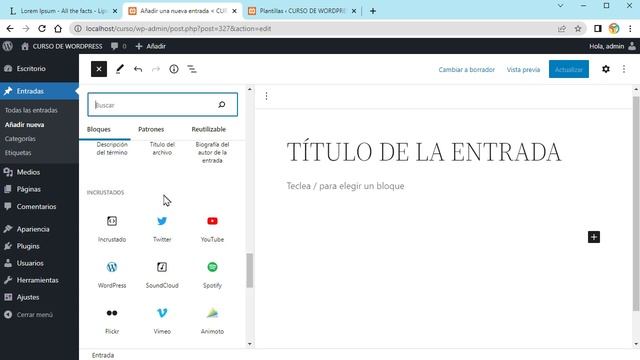Open a new browser tab
Viewport: 640px width, 360px height.
(373, 11)
